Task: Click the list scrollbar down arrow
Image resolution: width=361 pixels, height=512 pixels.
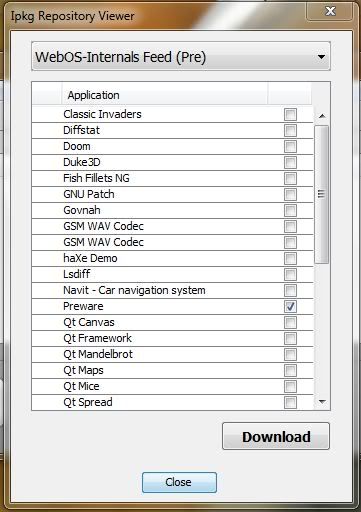Action: 322,402
